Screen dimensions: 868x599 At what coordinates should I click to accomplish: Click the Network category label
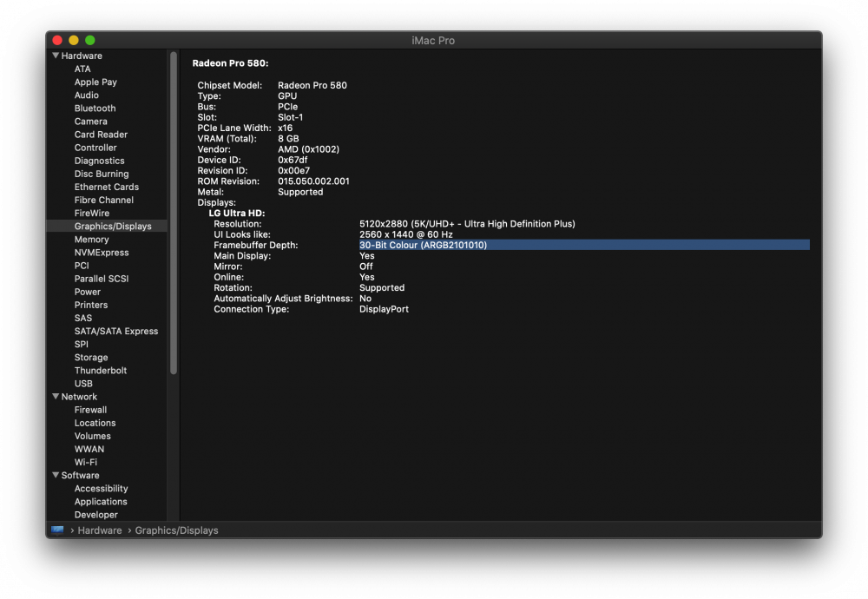click(x=79, y=397)
